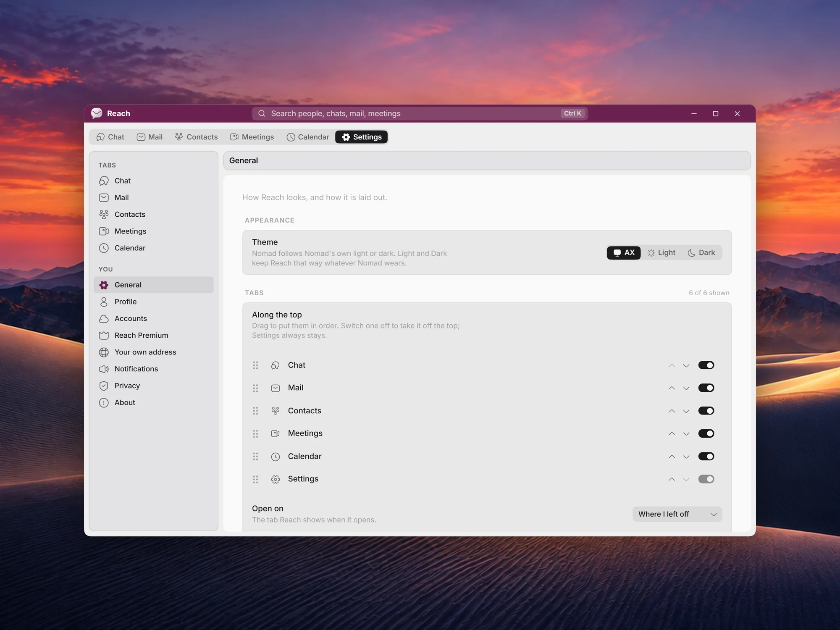The height and width of the screenshot is (630, 840).
Task: Turn off the Calendar tab switch
Action: tap(706, 456)
